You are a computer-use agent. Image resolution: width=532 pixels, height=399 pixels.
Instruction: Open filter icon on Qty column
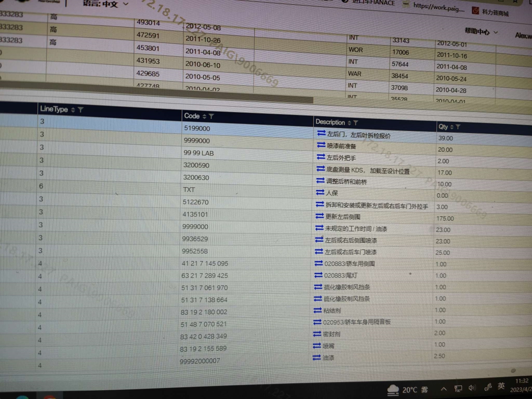tap(458, 127)
